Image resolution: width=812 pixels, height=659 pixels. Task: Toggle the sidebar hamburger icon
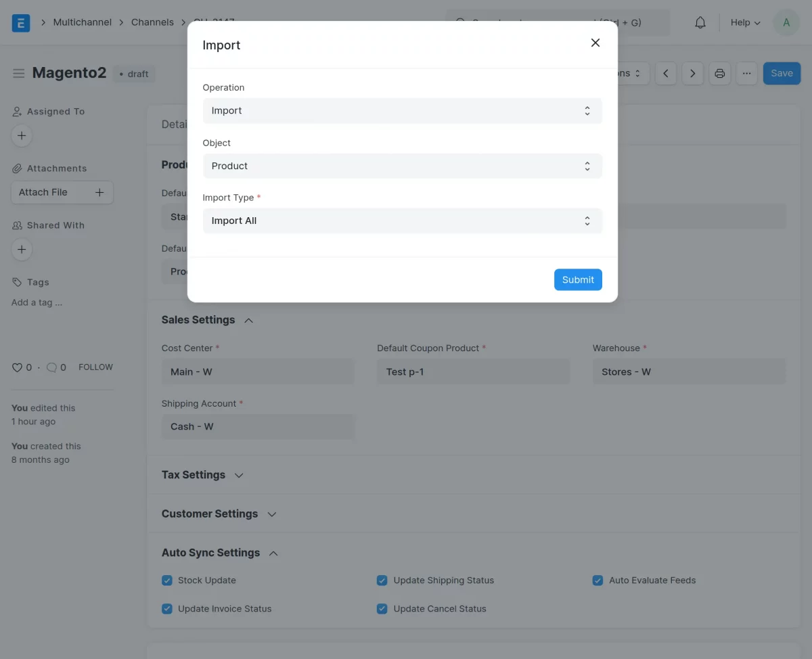pos(19,73)
